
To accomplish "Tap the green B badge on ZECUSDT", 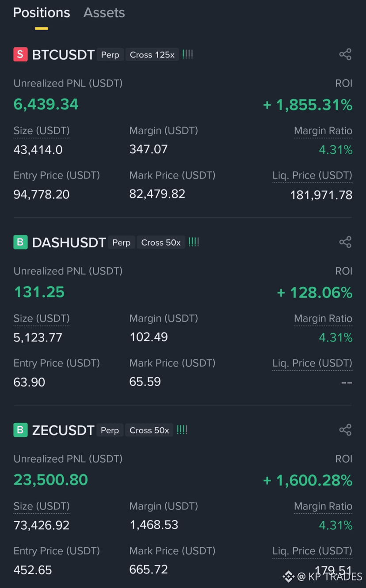I will [x=20, y=430].
